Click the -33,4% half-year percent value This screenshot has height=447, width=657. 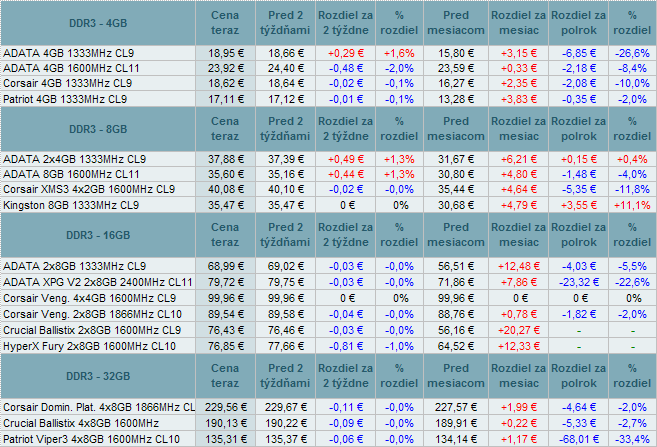tap(632, 439)
